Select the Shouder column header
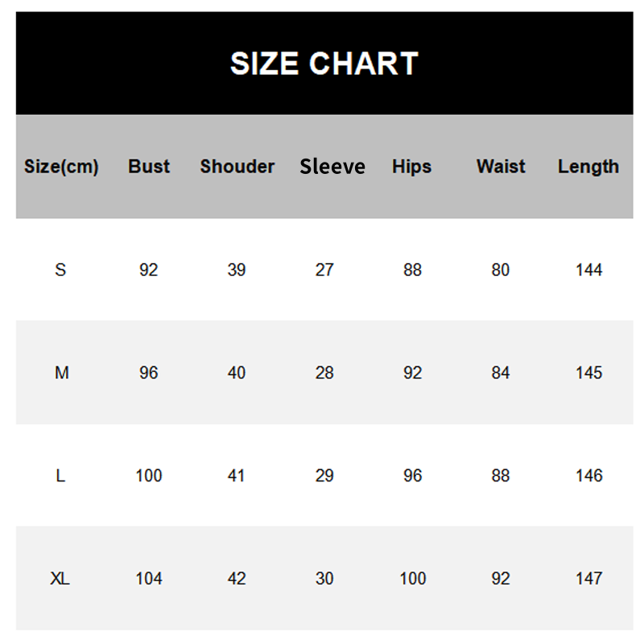This screenshot has height=644, width=644. point(237,167)
